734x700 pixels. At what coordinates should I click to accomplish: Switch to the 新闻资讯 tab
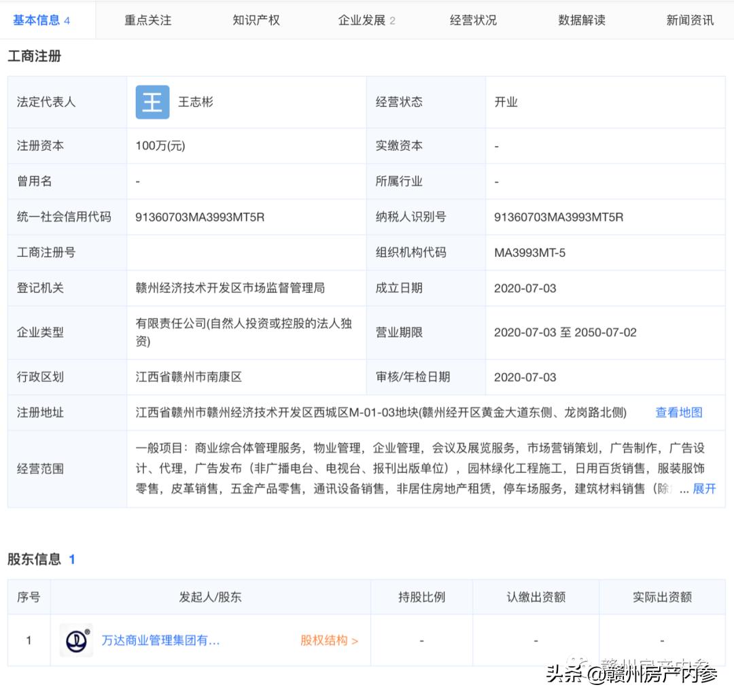689,20
